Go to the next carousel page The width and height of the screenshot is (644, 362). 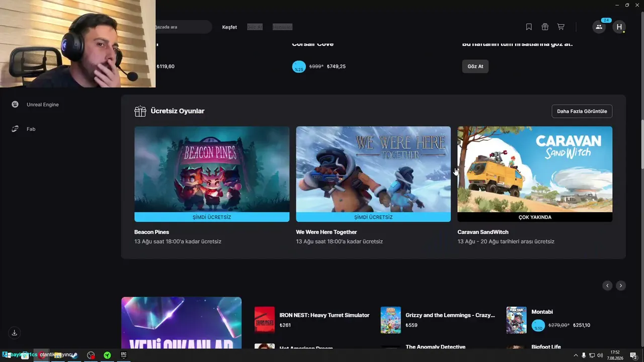coord(621,286)
